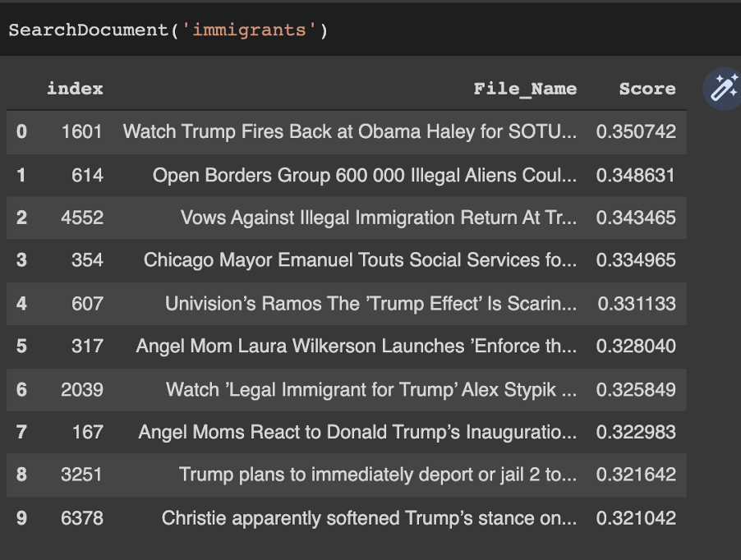
Task: Click the SearchDocument code cell input
Action: pyautogui.click(x=370, y=31)
